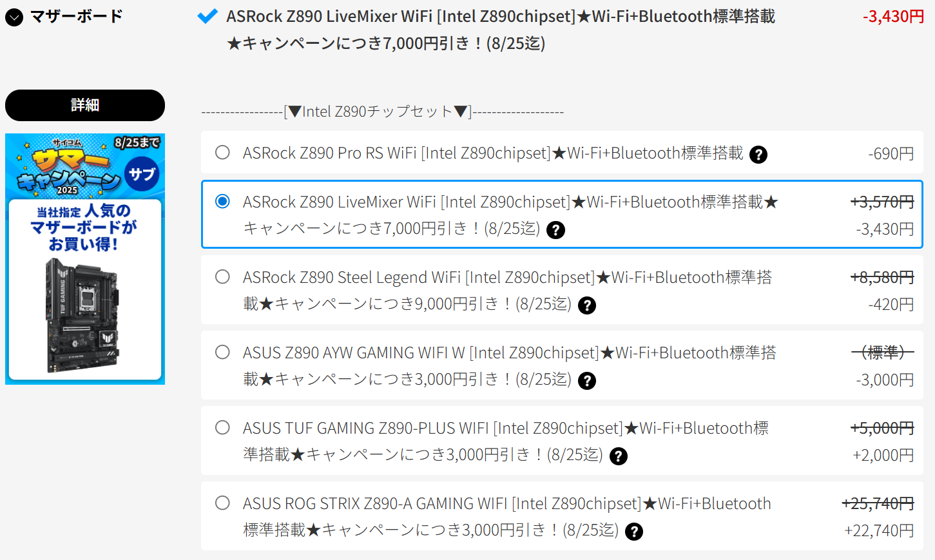This screenshot has width=935, height=560.
Task: Select ASRock Z890 Steel Legend WiFi radio button
Action: pyautogui.click(x=222, y=277)
